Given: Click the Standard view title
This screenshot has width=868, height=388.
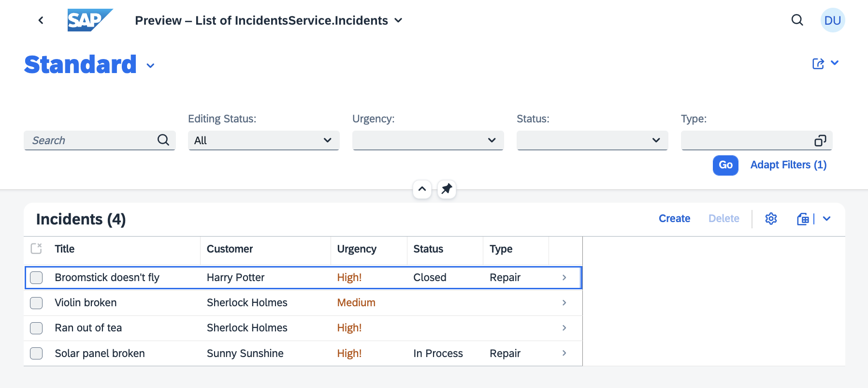Looking at the screenshot, I should 80,65.
